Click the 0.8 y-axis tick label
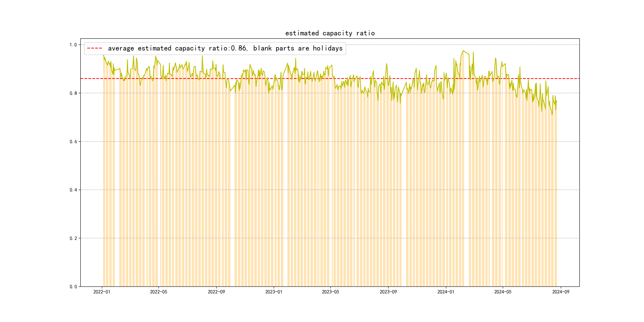Screen dimensions: 644x322 click(73, 93)
